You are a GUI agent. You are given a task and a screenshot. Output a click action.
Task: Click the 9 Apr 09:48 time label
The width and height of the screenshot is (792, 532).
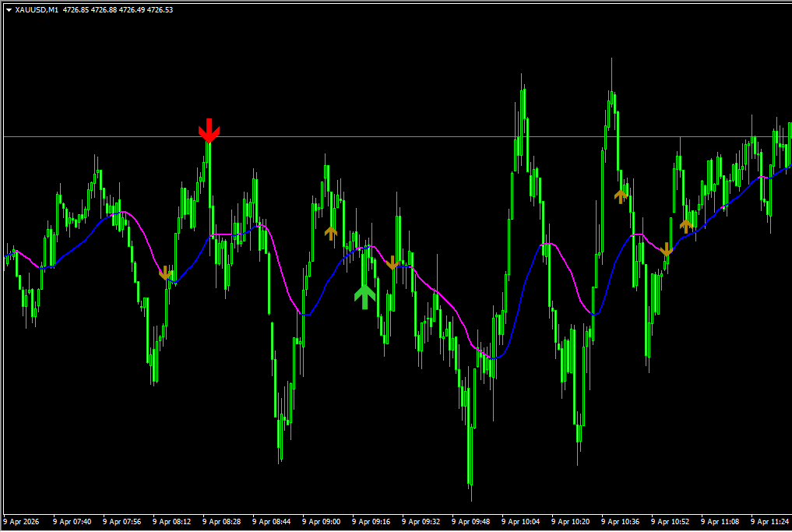click(471, 521)
